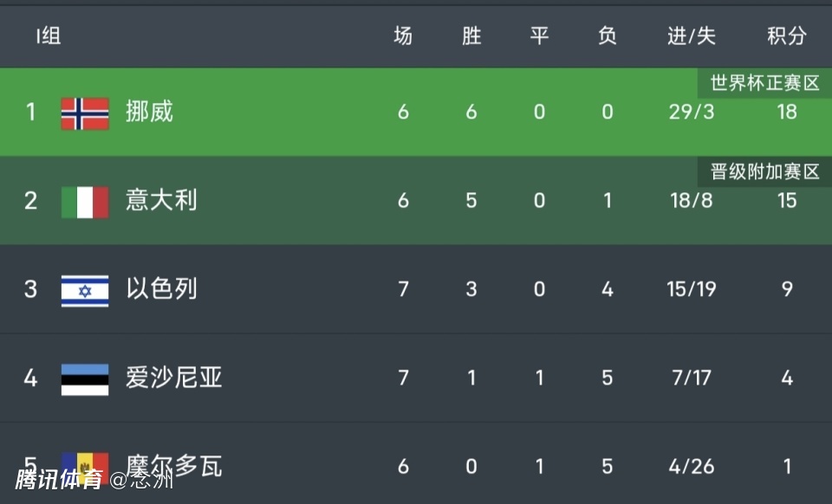This screenshot has height=504, width=832.
Task: Click the 摩尔多瓦 team name
Action: click(173, 466)
